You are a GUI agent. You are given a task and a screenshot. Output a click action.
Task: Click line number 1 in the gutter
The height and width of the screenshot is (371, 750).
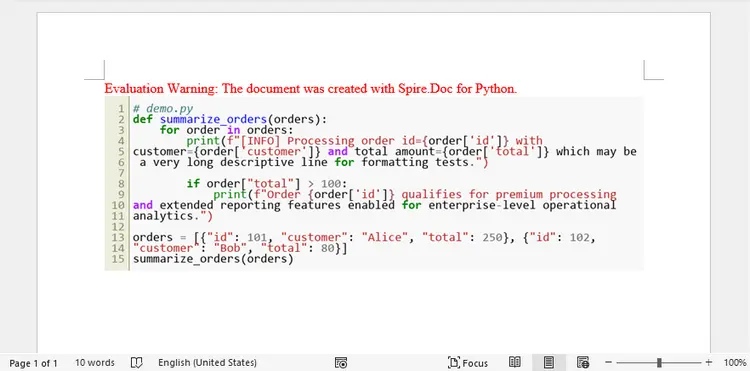pyautogui.click(x=121, y=109)
